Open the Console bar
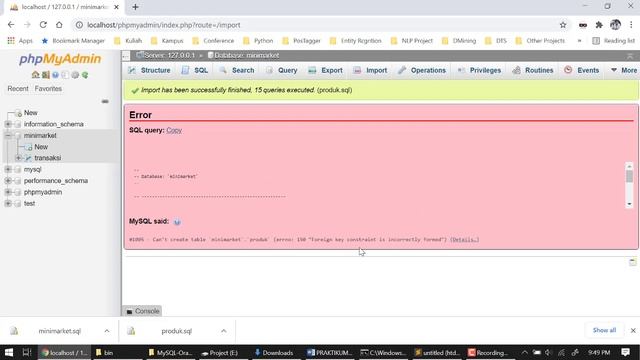The width and height of the screenshot is (640, 360). tap(142, 311)
